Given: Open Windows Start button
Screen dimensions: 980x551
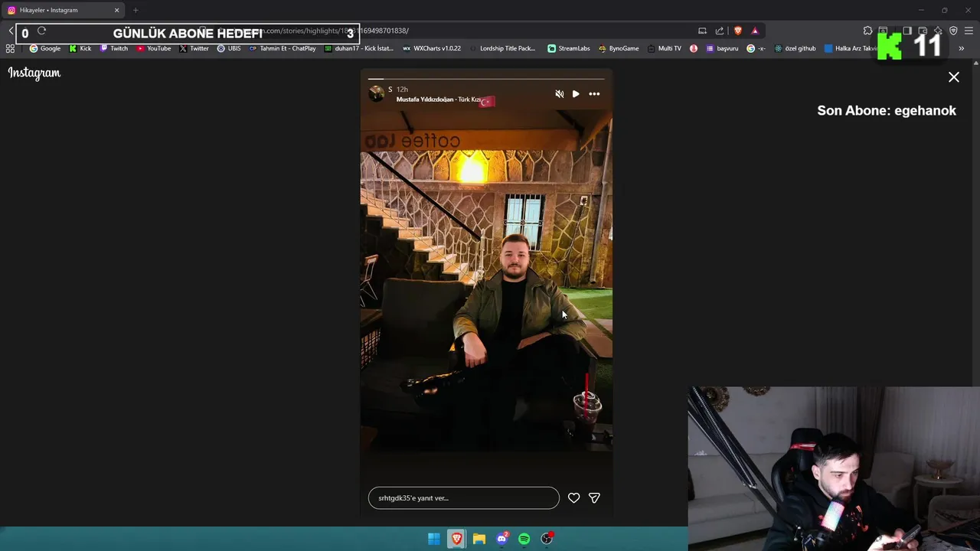Looking at the screenshot, I should pos(434,539).
